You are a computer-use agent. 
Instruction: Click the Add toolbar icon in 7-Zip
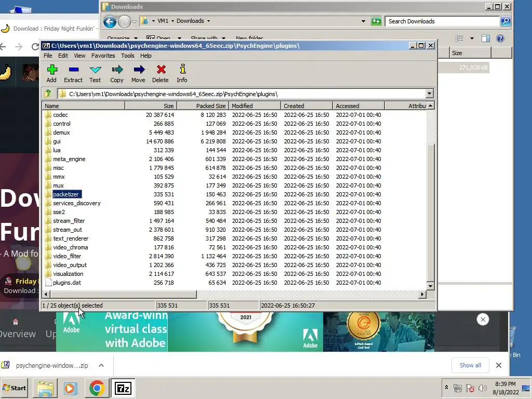tap(51, 73)
